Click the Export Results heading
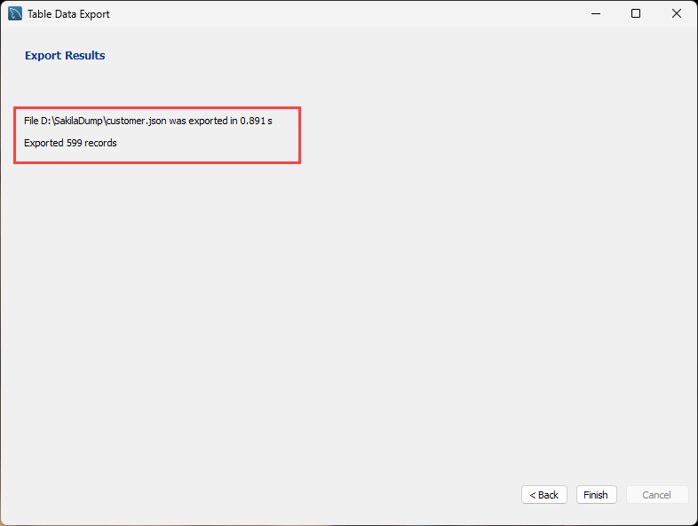This screenshot has height=526, width=698. tap(65, 56)
